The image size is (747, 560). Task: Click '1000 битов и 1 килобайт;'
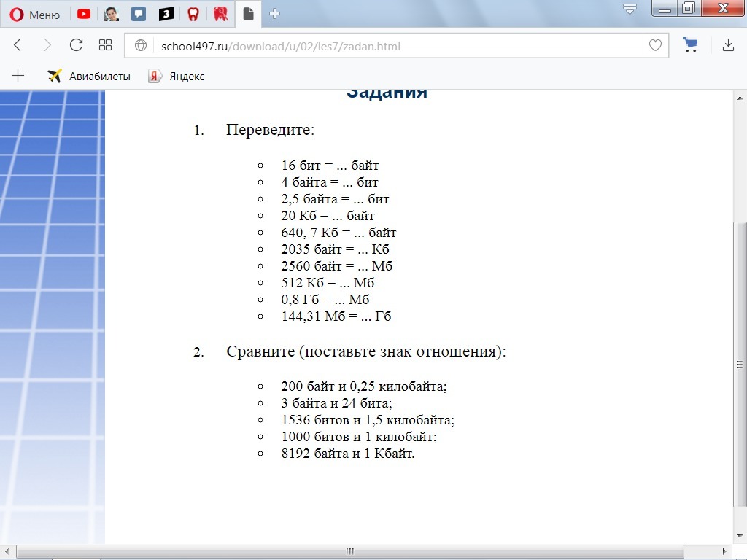point(359,437)
